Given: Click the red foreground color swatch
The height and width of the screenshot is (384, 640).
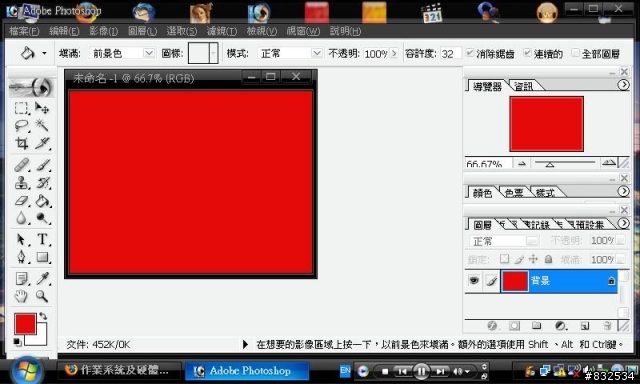Looking at the screenshot, I should [25, 324].
